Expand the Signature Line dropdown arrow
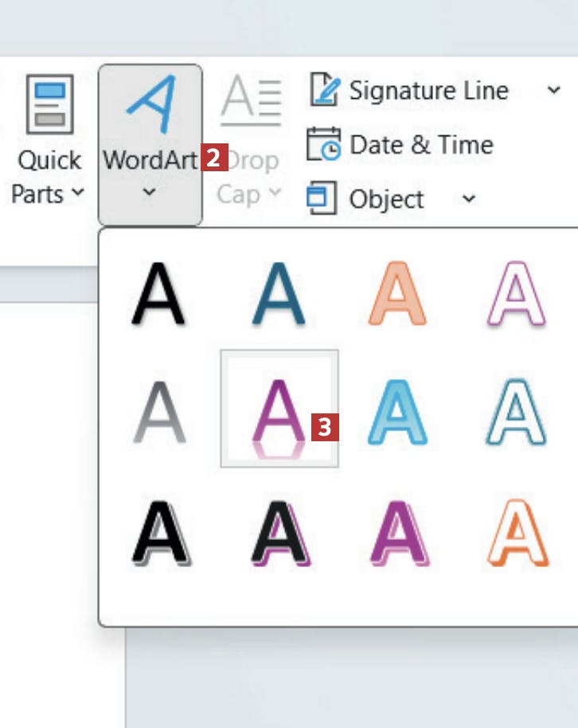Image resolution: width=578 pixels, height=728 pixels. tap(554, 90)
